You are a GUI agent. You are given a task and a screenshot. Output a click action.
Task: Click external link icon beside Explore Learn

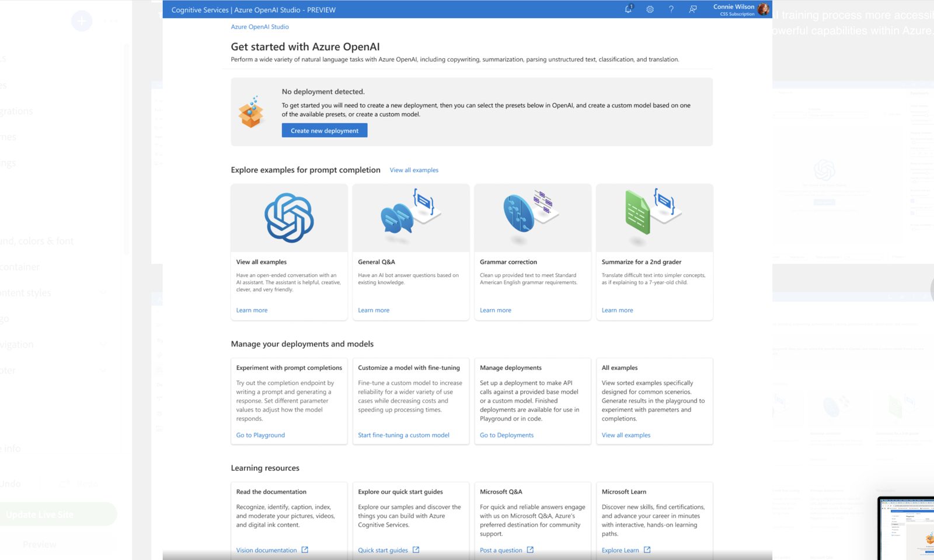click(647, 550)
